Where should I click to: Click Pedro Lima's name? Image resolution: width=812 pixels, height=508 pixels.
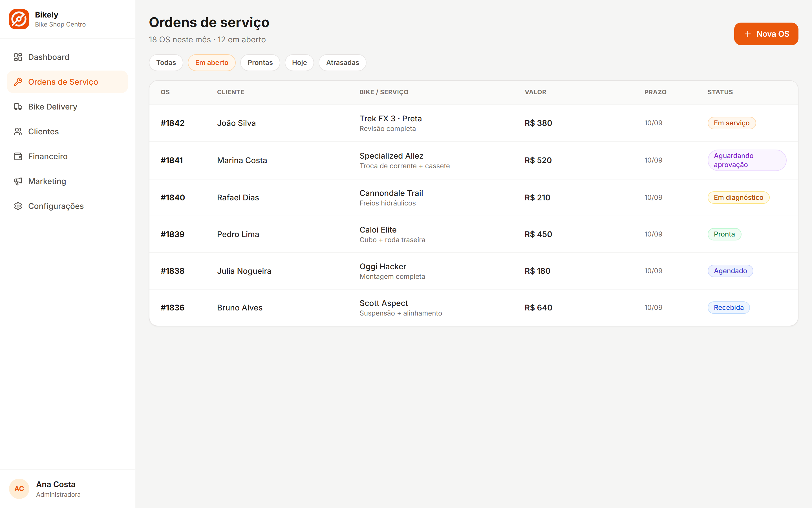[238, 234]
